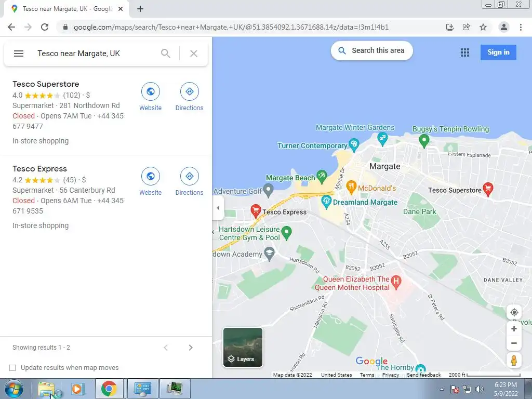Viewport: 532px width, 399px height.
Task: Select the Tesco Superstore map pin
Action: (x=488, y=189)
